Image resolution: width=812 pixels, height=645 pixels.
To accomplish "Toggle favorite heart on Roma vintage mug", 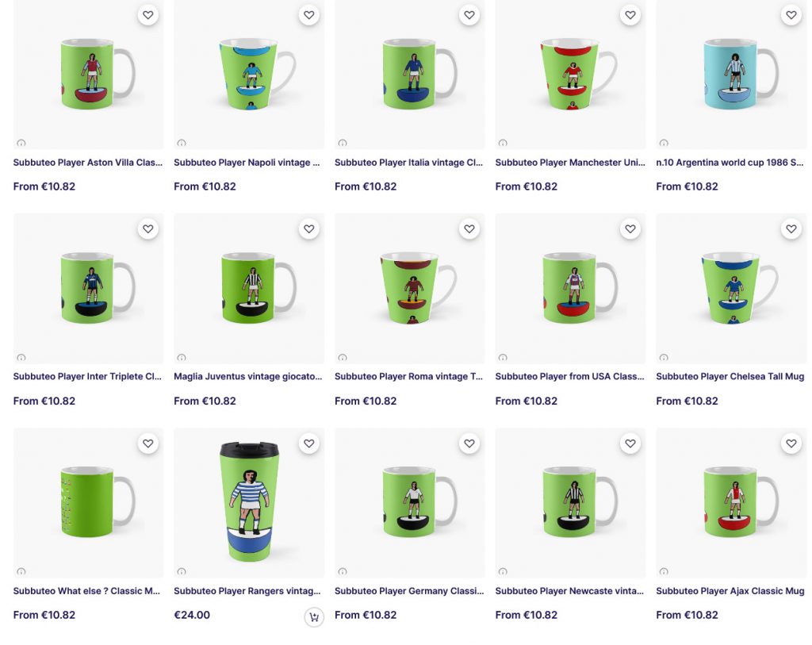I will click(469, 229).
